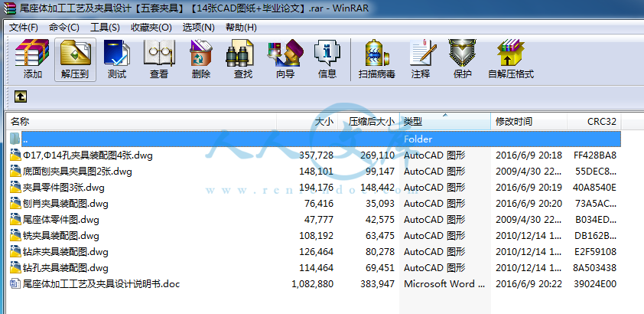Image resolution: width=644 pixels, height=314 pixels.
Task: Click the Folder type cell of .. row
Action: (418, 139)
